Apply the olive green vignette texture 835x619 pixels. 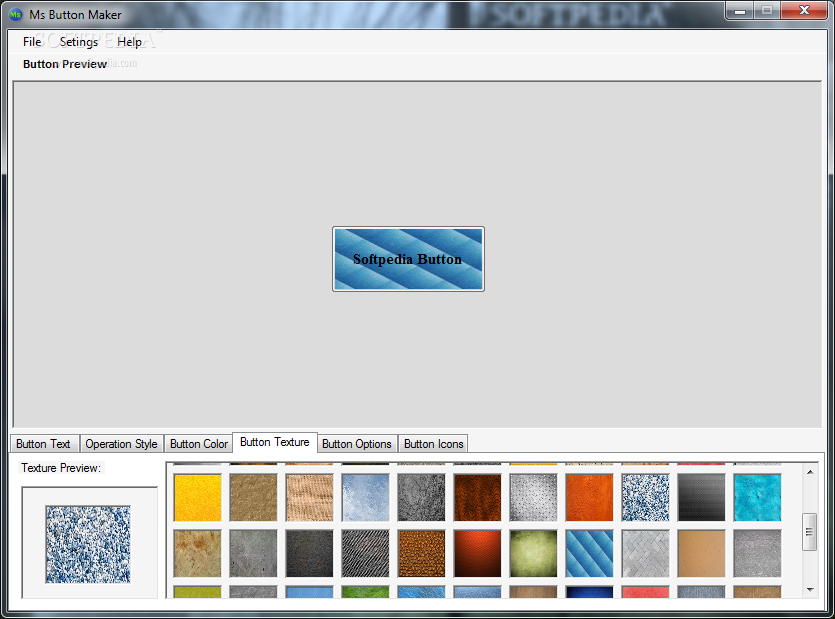(534, 553)
